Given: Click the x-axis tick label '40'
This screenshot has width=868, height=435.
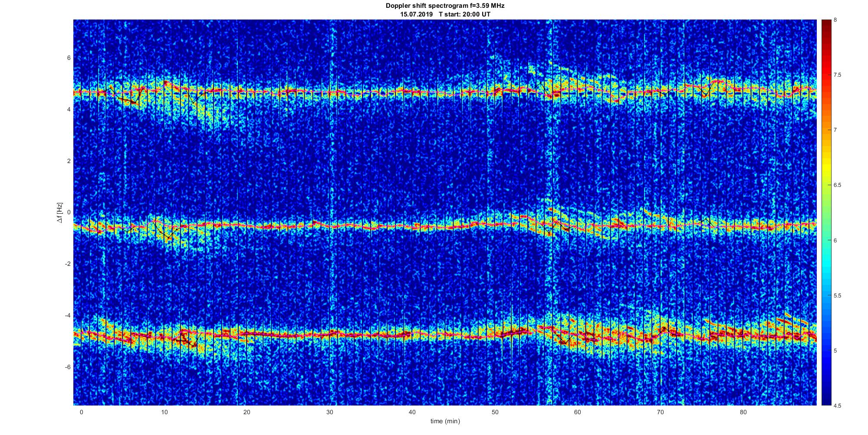Looking at the screenshot, I should (412, 412).
